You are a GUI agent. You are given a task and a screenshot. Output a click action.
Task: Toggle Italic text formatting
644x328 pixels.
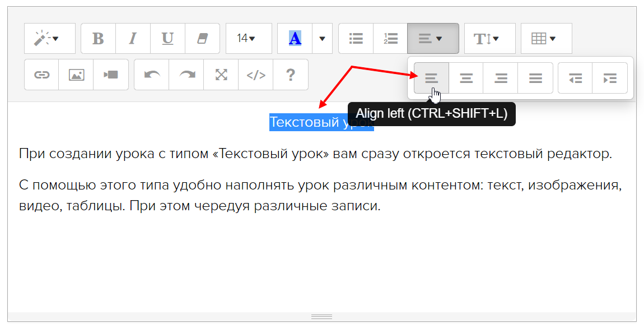(x=133, y=39)
